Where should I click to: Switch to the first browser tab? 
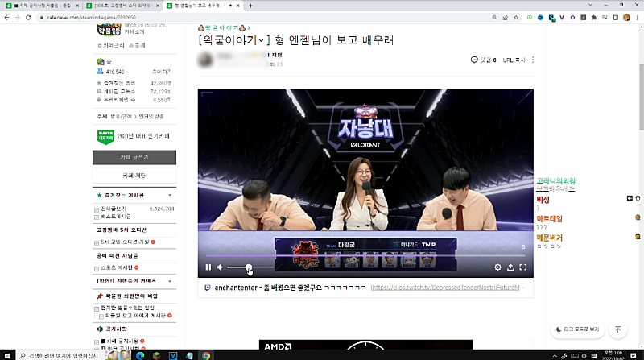(42, 6)
